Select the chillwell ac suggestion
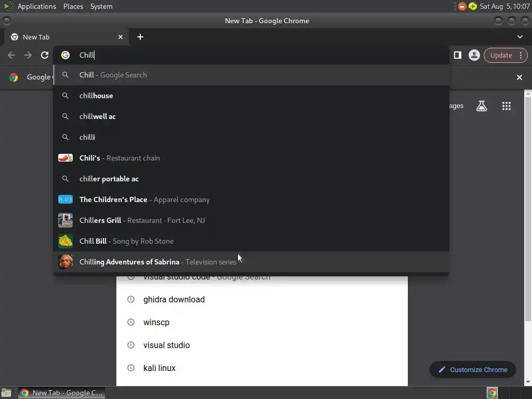This screenshot has height=399, width=532. (x=251, y=116)
